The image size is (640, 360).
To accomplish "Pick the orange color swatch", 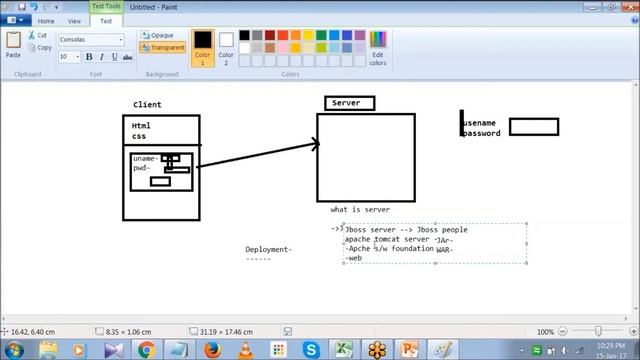I will [296, 35].
